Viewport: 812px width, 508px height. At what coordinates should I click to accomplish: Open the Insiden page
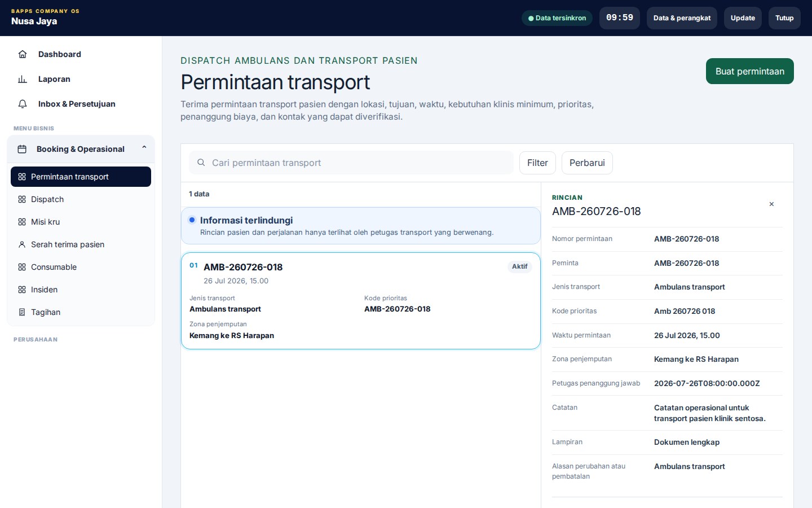tap(81, 290)
